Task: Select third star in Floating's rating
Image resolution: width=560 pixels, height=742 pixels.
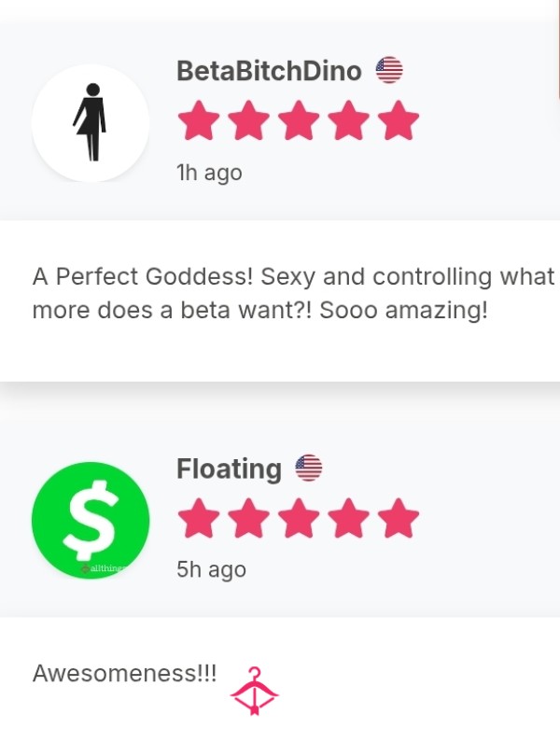Action: click(299, 518)
